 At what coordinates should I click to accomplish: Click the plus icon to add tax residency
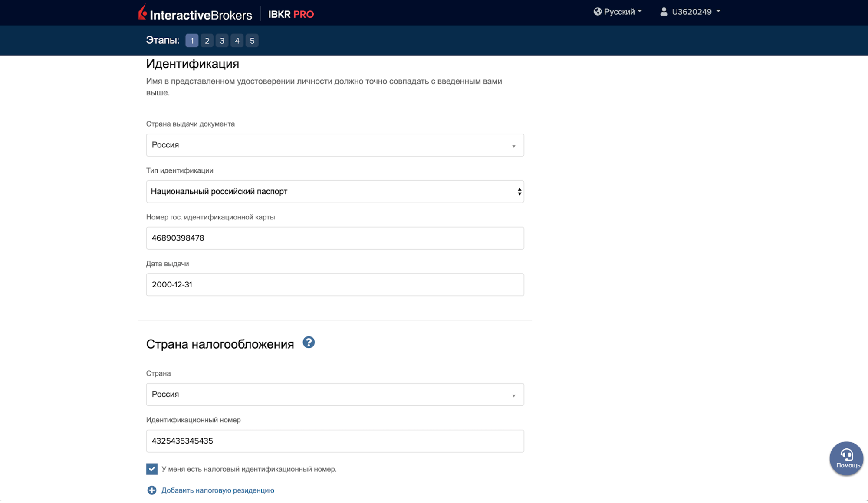pyautogui.click(x=151, y=490)
